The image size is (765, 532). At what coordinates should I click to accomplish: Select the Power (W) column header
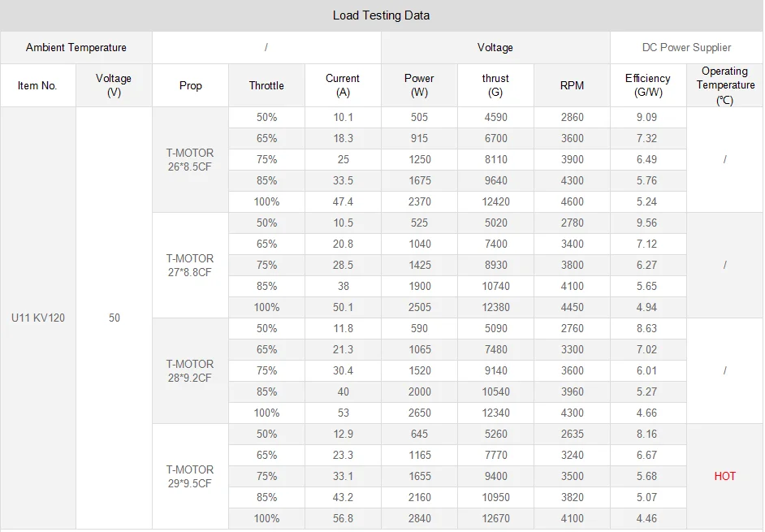[419, 85]
